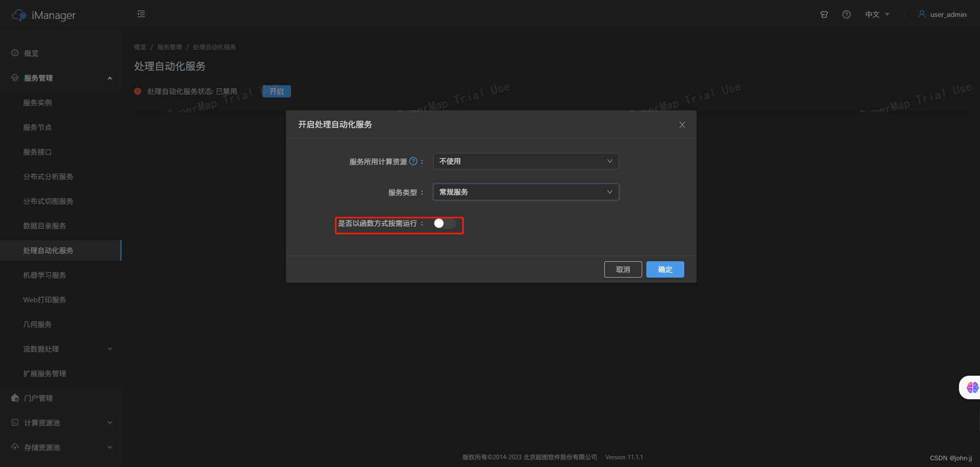Screen dimensions: 980x467
Task: Click the 门户管理 home icon in sidebar
Action: click(x=15, y=398)
